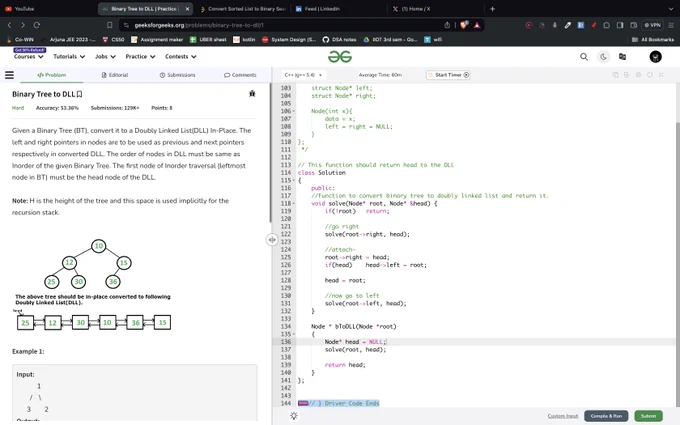This screenshot has height=425, width=680.
Task: Click the panel divider resize handle
Action: point(272,239)
